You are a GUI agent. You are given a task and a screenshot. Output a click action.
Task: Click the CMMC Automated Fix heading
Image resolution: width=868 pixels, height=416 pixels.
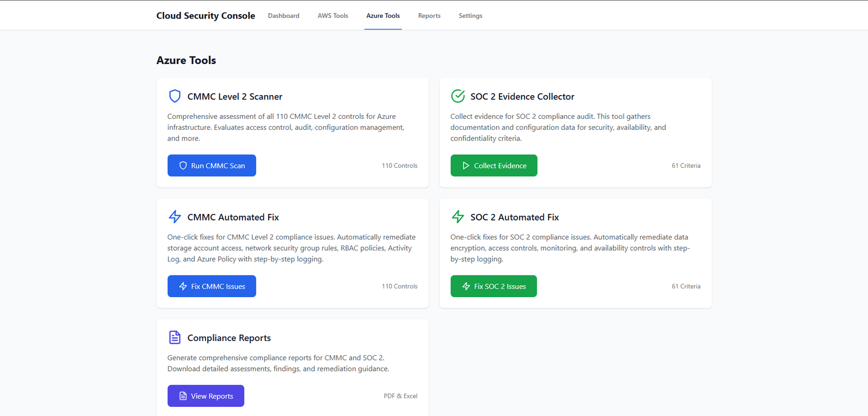point(233,217)
